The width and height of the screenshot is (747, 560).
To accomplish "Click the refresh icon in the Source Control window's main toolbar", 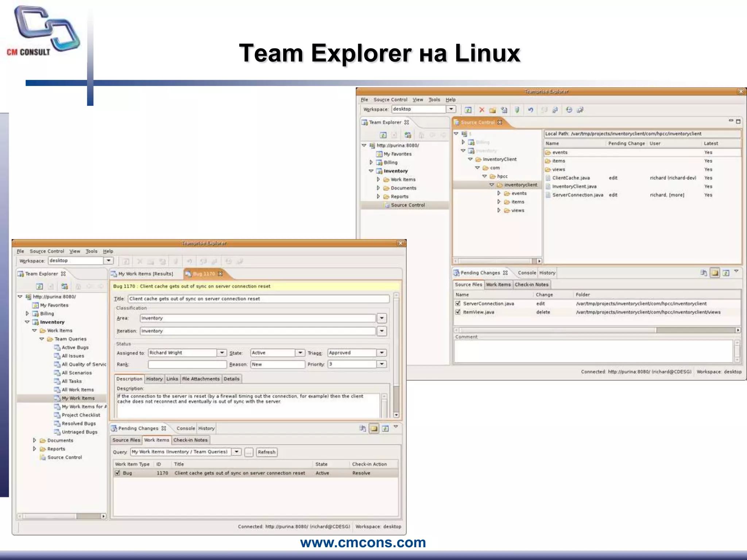I will coord(468,110).
